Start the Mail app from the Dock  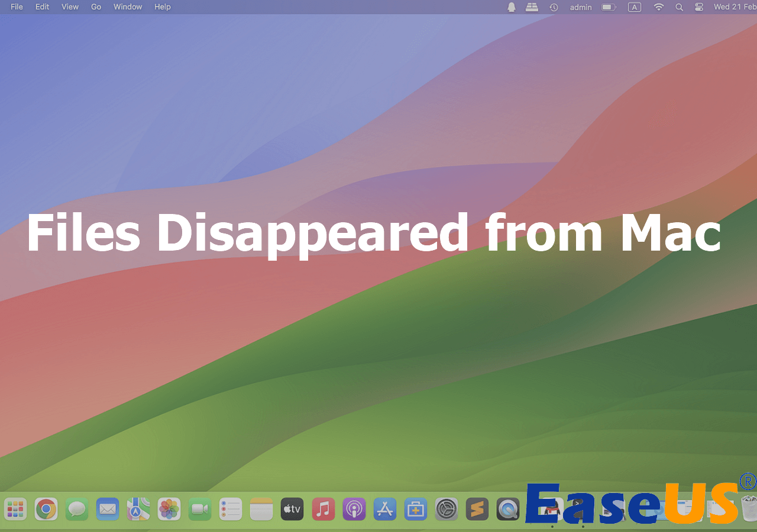[108, 509]
